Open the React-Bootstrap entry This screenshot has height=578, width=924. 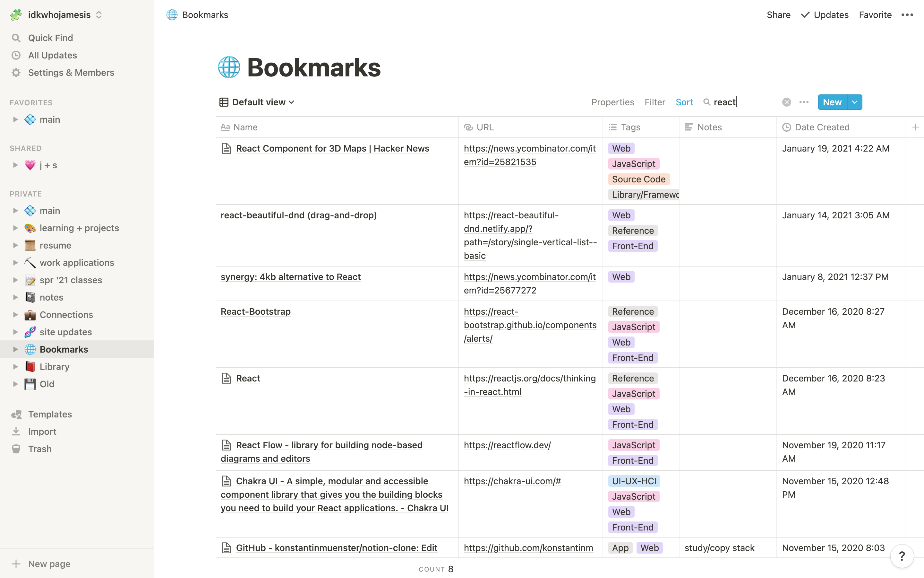coord(255,311)
